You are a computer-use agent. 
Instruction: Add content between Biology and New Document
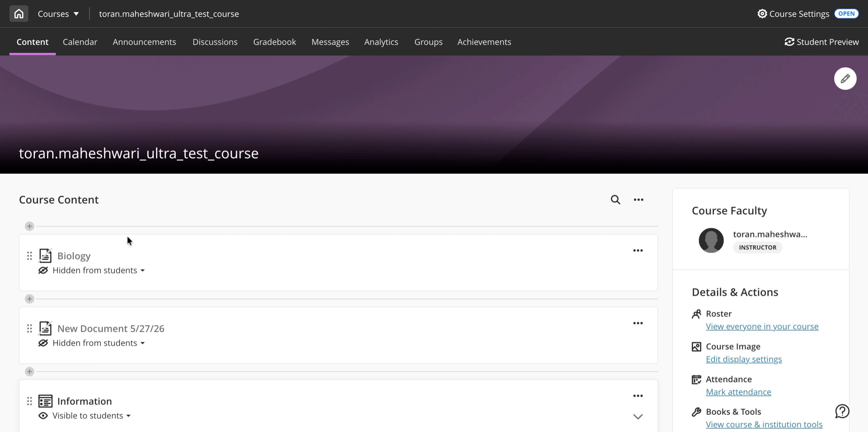pos(29,299)
